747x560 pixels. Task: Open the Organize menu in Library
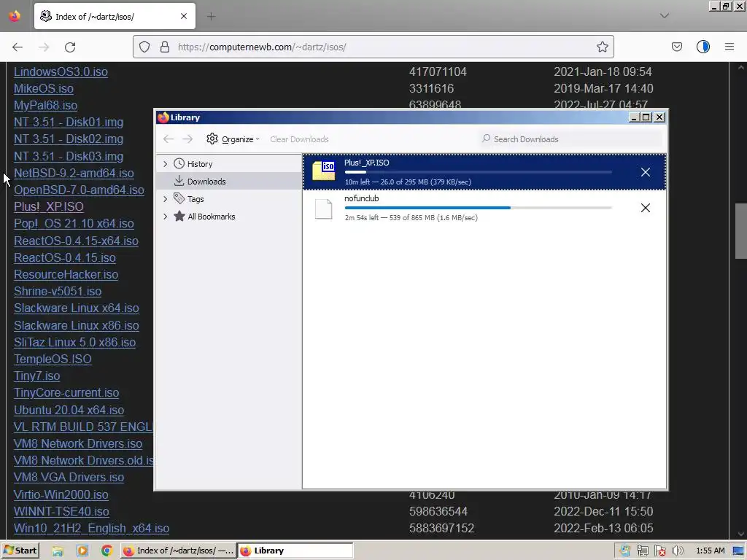click(233, 139)
